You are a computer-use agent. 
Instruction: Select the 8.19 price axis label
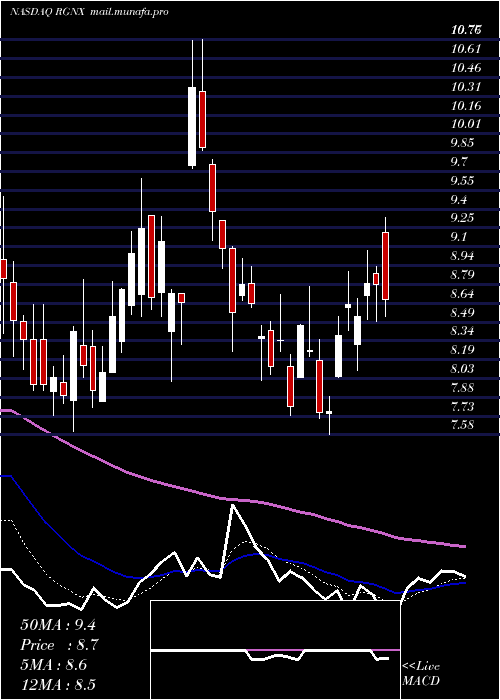click(x=462, y=350)
